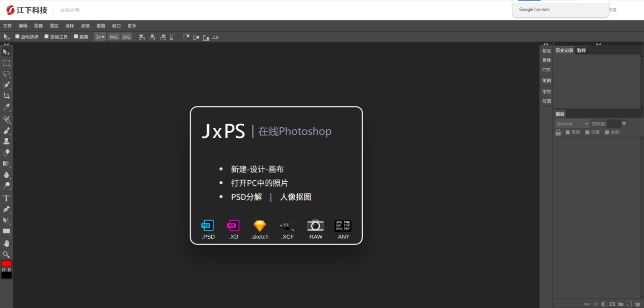Click the .PSD file format icon
This screenshot has width=644, height=308.
(208, 226)
